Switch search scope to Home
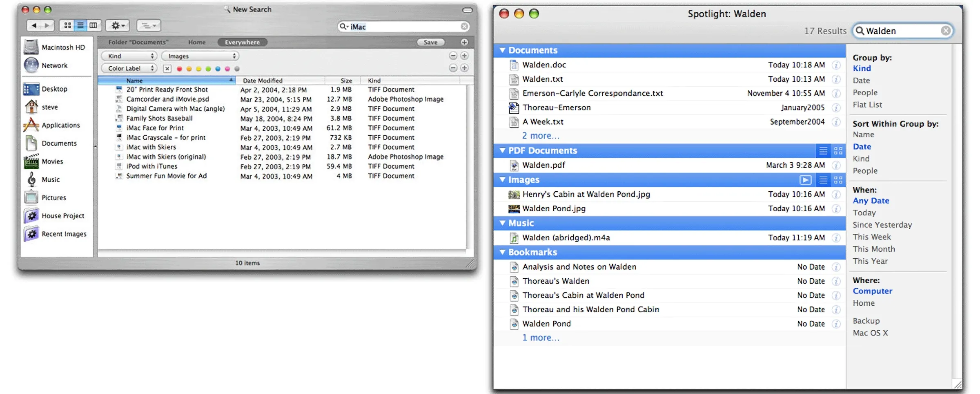The image size is (980, 394). tap(196, 42)
